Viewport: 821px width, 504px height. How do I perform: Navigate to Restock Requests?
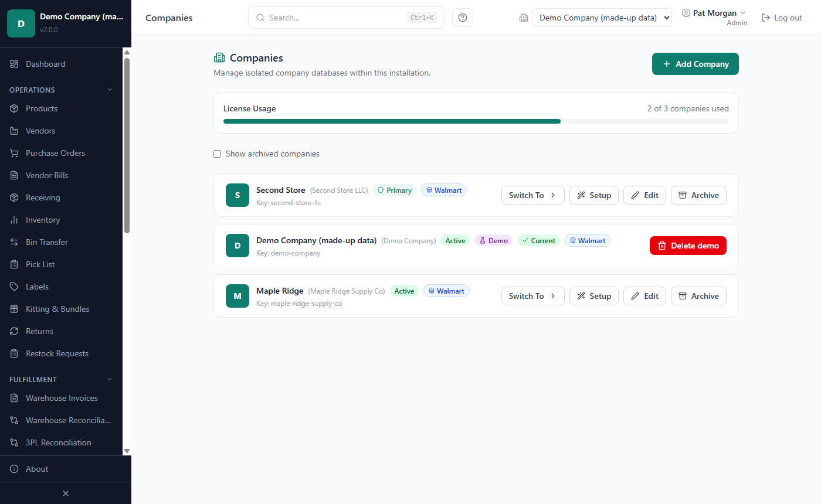point(61,353)
